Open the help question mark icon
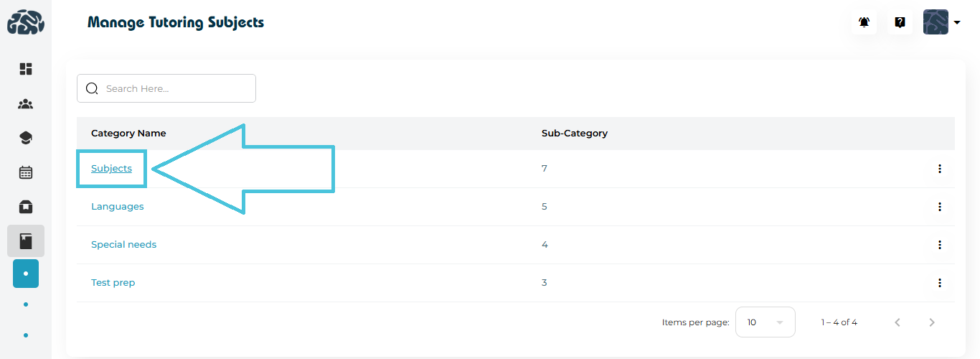This screenshot has height=359, width=980. pos(900,22)
